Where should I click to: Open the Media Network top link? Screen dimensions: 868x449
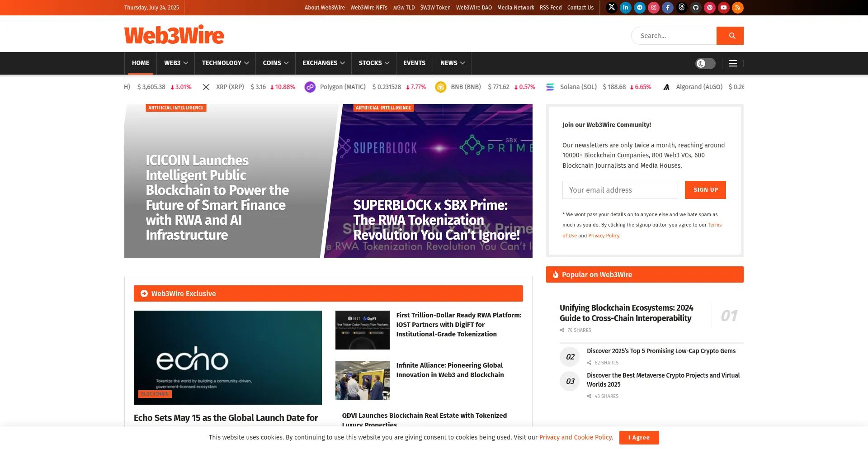point(516,8)
